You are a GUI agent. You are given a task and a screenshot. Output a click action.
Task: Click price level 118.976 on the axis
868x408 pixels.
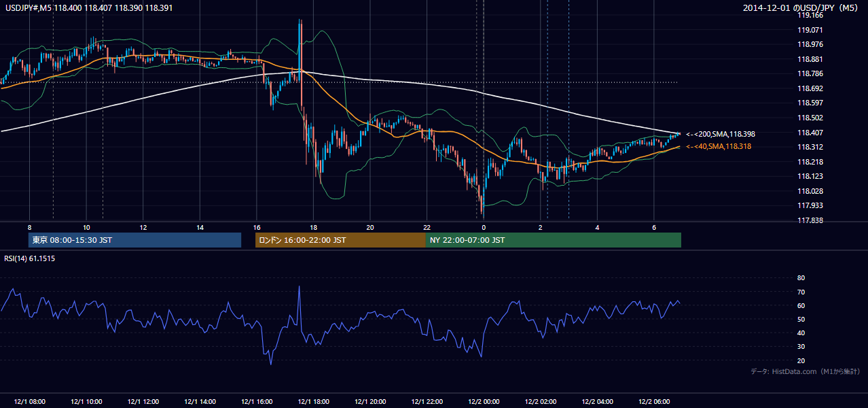810,44
